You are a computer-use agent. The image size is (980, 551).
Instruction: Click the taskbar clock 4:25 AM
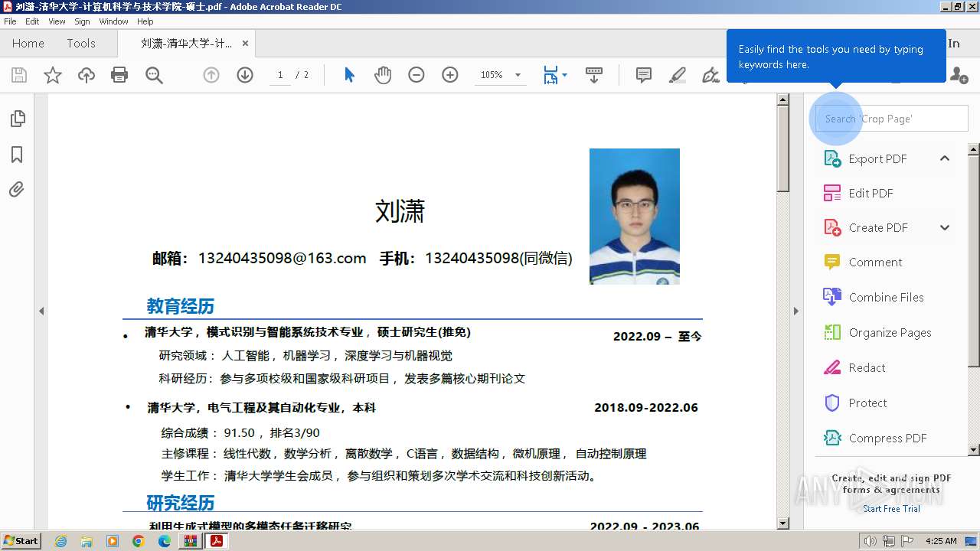[x=941, y=541]
